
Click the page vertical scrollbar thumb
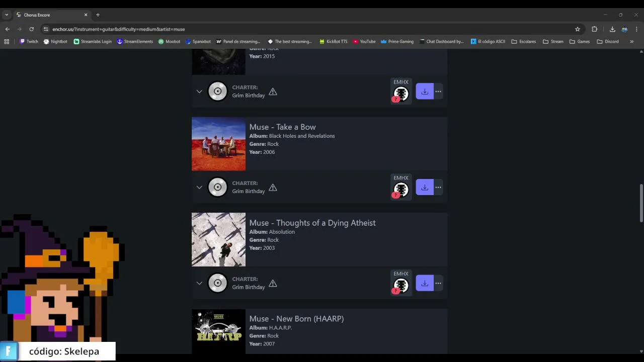tap(641, 203)
